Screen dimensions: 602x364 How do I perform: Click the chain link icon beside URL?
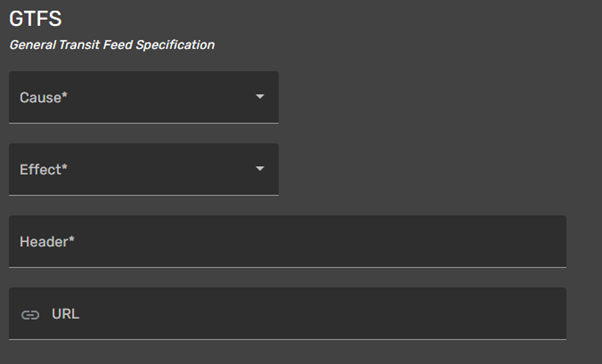tap(30, 315)
